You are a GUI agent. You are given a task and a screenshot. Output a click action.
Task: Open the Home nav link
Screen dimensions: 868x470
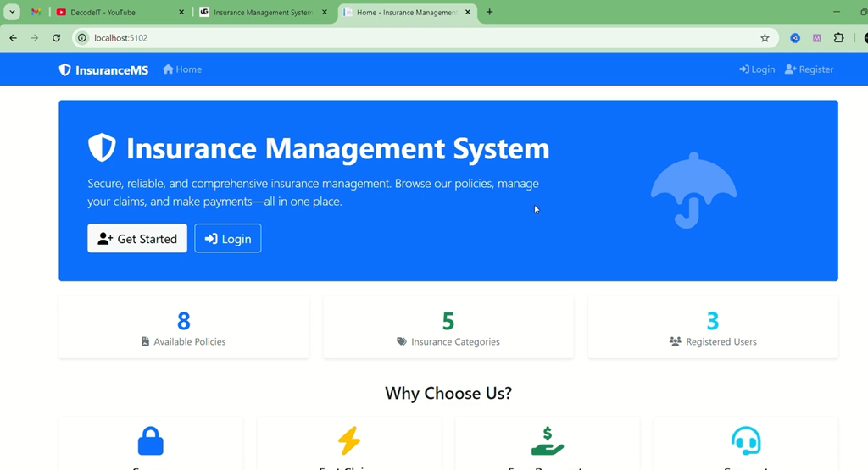coord(182,69)
